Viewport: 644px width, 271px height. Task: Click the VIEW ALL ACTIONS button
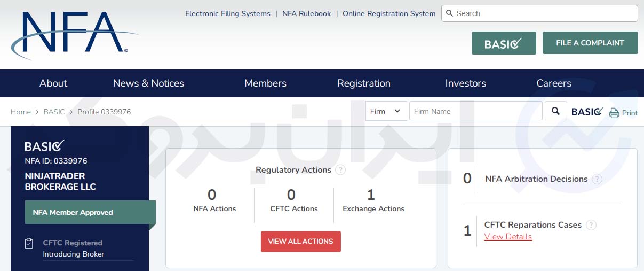coord(301,242)
